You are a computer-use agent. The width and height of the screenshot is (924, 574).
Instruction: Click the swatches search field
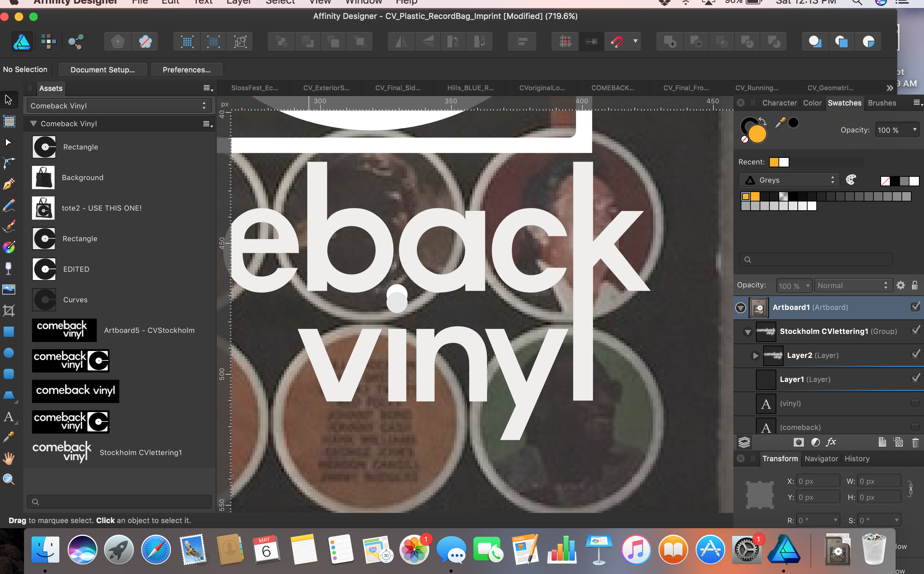[x=816, y=259]
